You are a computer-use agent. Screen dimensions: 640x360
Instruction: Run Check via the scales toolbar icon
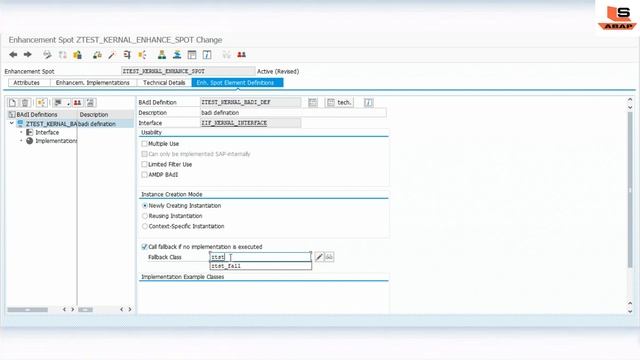(x=97, y=55)
